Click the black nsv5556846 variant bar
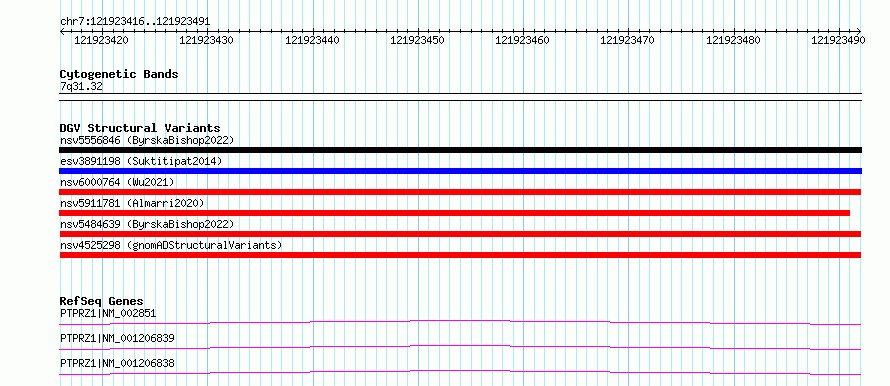890x386 pixels. 460,150
